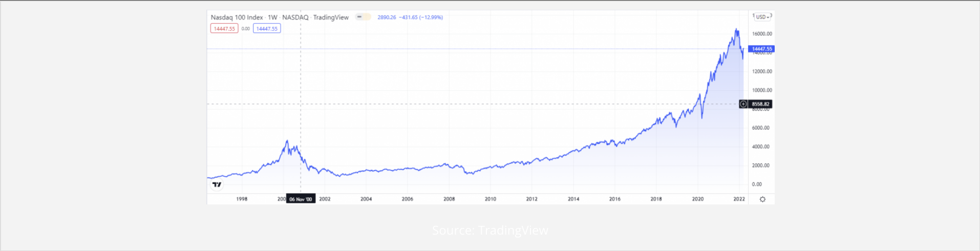Click 2004 on the time axis

[x=366, y=199]
